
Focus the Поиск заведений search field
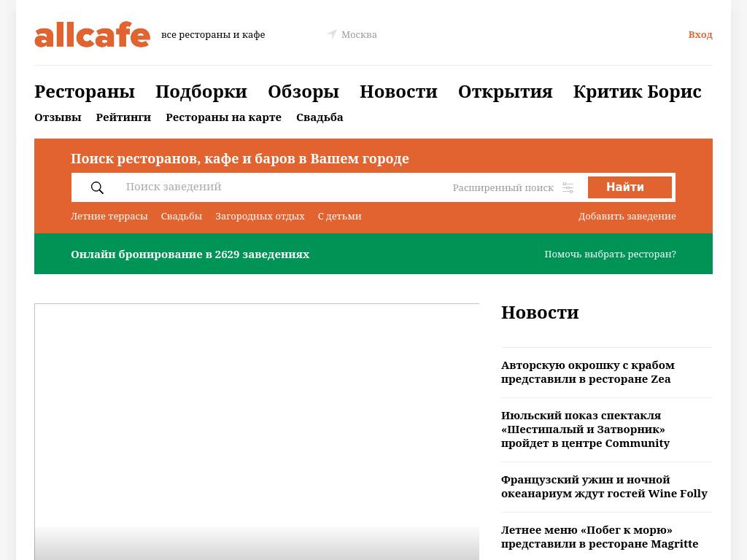click(x=281, y=187)
